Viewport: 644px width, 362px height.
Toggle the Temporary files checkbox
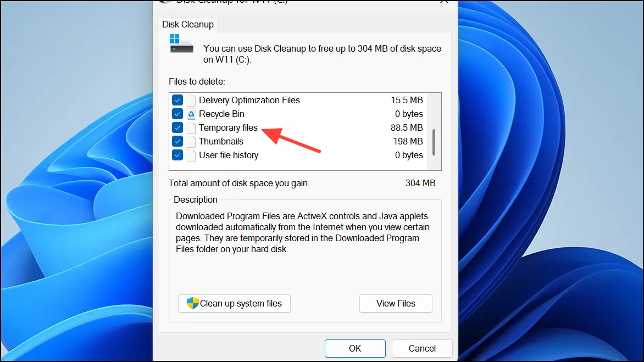[177, 127]
